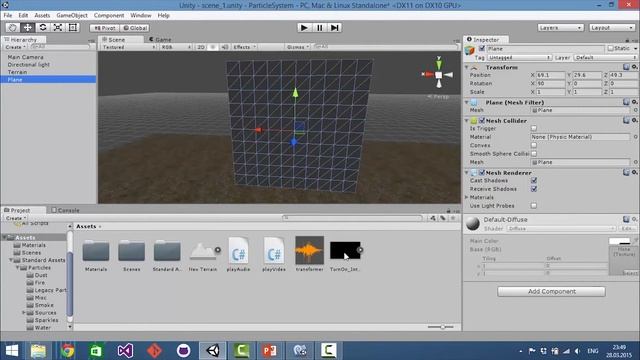This screenshot has width=640, height=360.
Task: Open the Component menu
Action: (x=109, y=15)
